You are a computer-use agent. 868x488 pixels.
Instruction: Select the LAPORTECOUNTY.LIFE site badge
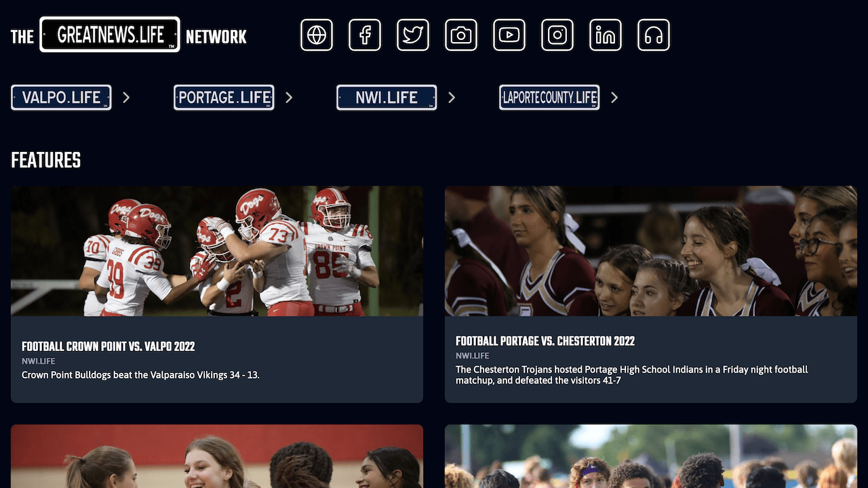pos(549,98)
